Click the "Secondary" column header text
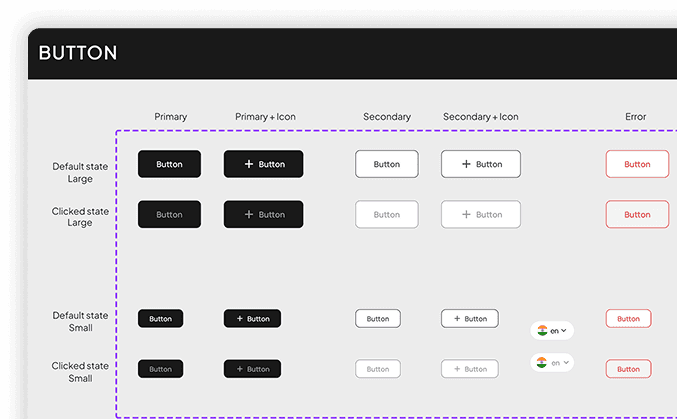 [x=387, y=117]
